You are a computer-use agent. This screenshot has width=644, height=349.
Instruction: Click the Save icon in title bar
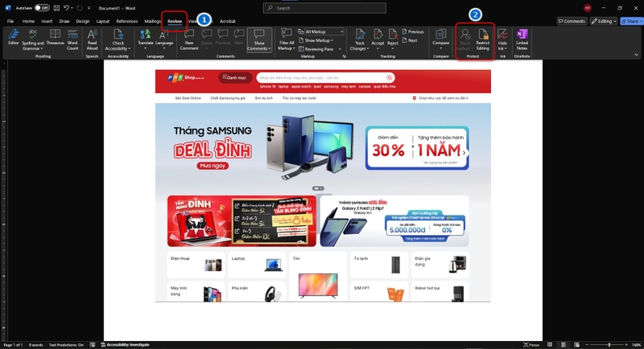tap(56, 8)
